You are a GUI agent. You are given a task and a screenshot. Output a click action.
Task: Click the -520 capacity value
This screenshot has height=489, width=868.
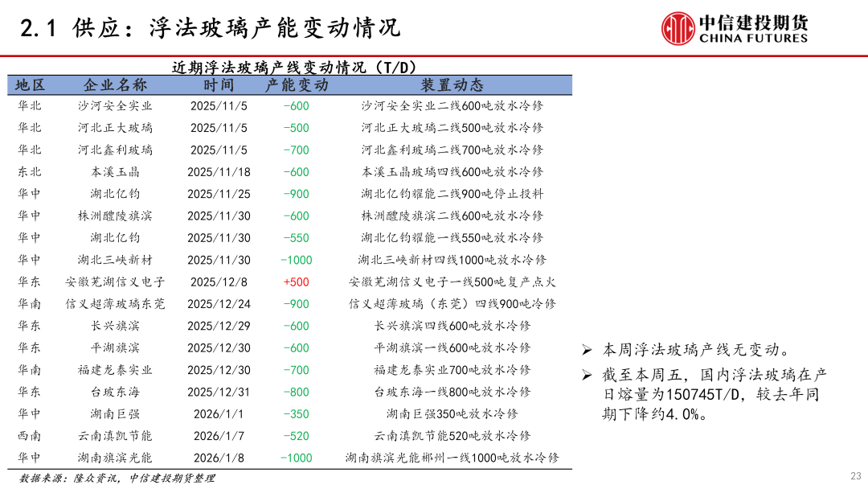[x=296, y=436]
